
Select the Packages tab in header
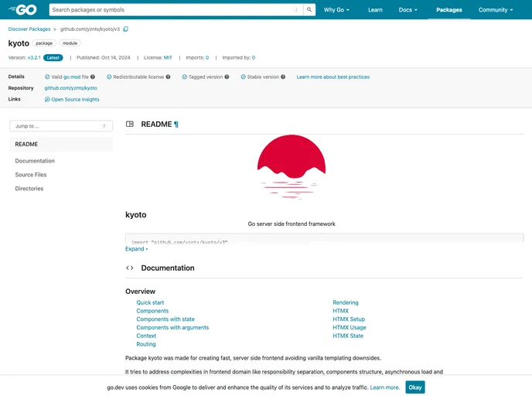pyautogui.click(x=448, y=10)
